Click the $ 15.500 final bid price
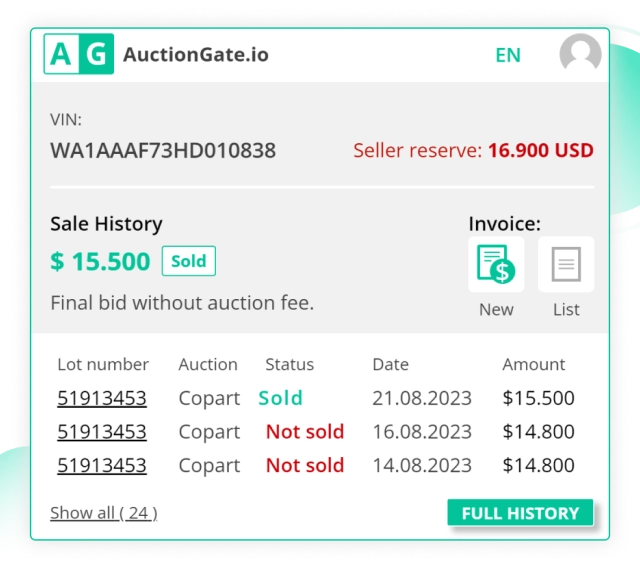 click(100, 262)
